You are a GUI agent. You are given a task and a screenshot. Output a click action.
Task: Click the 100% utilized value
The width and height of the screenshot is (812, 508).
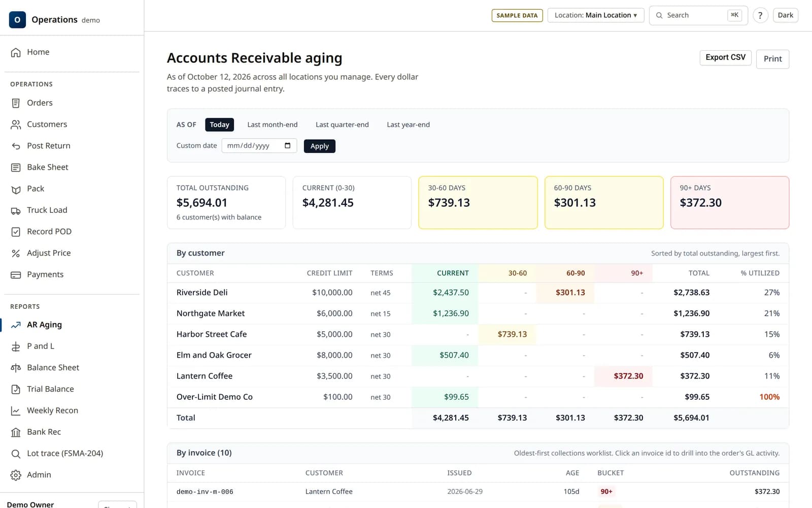(769, 397)
